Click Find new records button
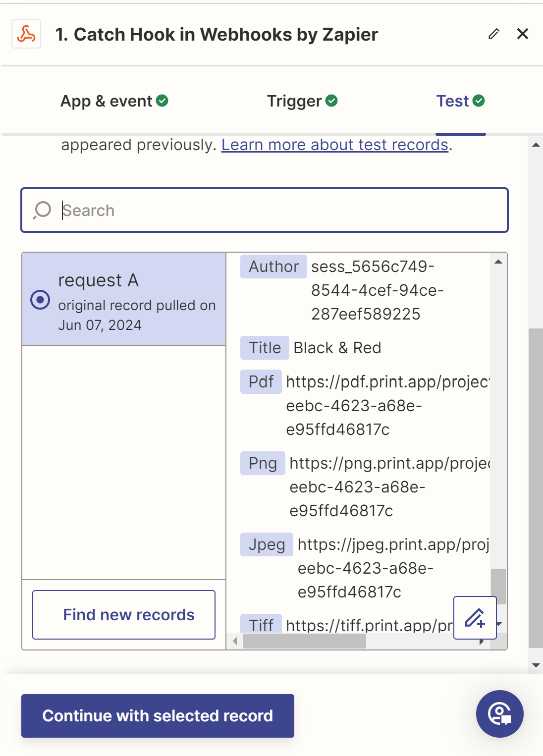 click(x=124, y=615)
